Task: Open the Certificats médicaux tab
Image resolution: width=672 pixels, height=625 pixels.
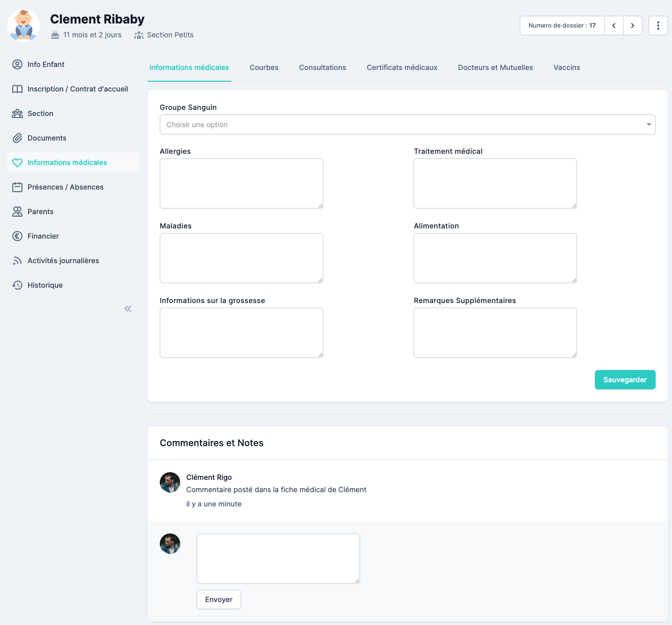Action: [402, 67]
